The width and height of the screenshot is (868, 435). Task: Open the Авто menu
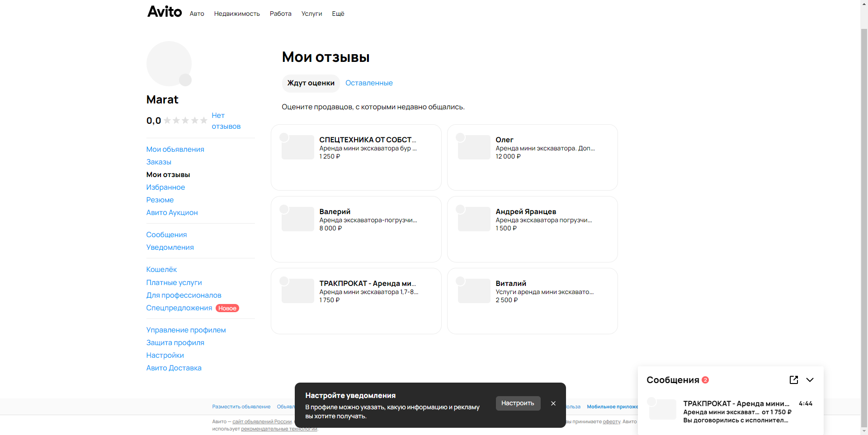coord(197,14)
